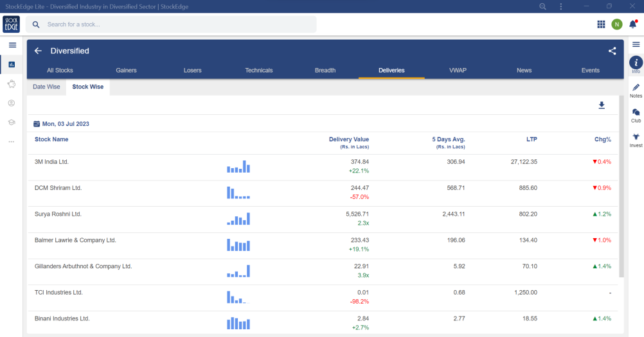Switch to the VWAP tab

[458, 70]
